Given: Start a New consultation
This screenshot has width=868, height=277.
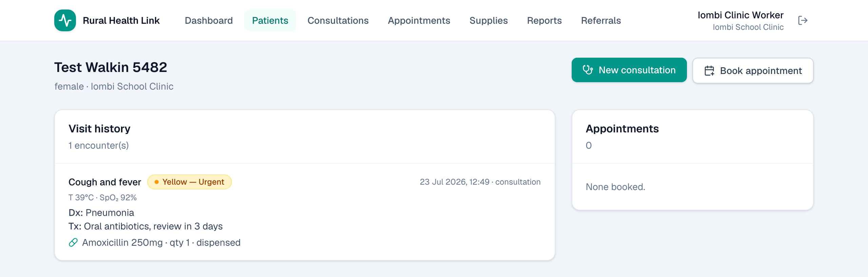Looking at the screenshot, I should [x=629, y=70].
